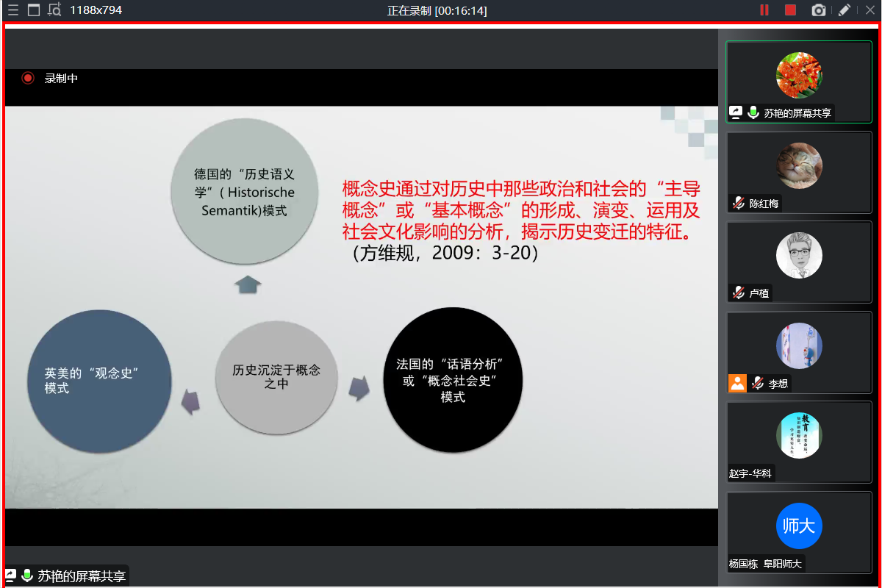Screen dimensions: 882x588
Task: Pause the screen recording
Action: [764, 10]
